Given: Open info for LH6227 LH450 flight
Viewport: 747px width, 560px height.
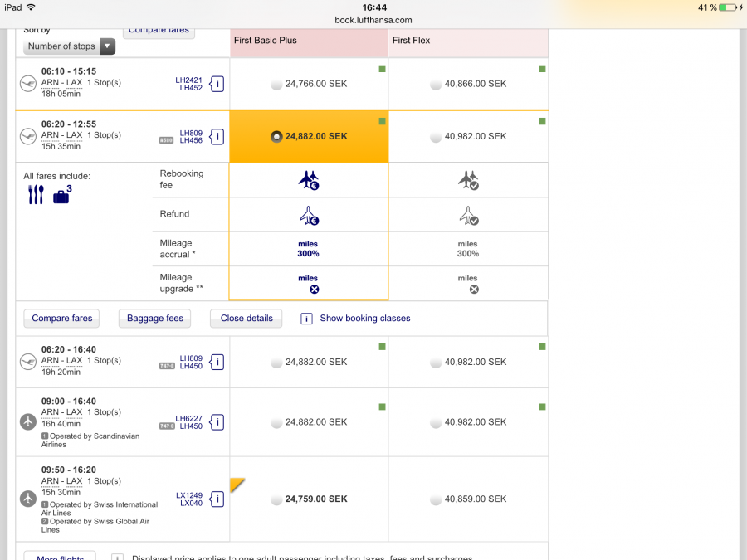Looking at the screenshot, I should point(217,422).
